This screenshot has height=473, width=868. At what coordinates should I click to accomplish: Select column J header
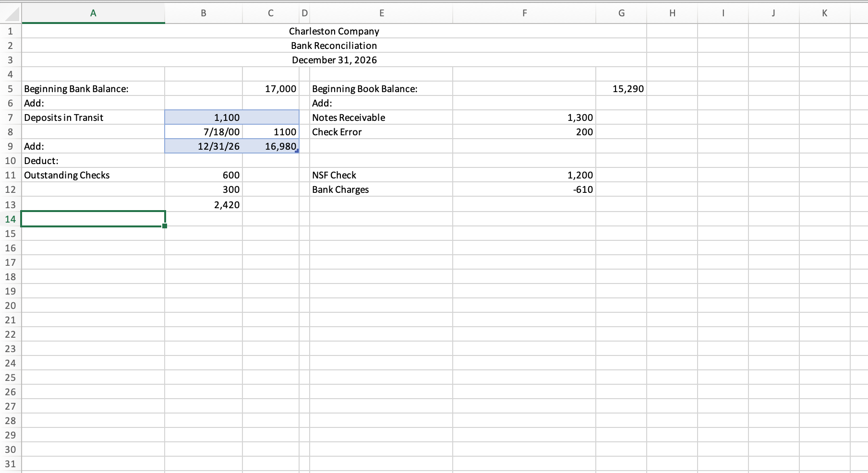pyautogui.click(x=774, y=13)
